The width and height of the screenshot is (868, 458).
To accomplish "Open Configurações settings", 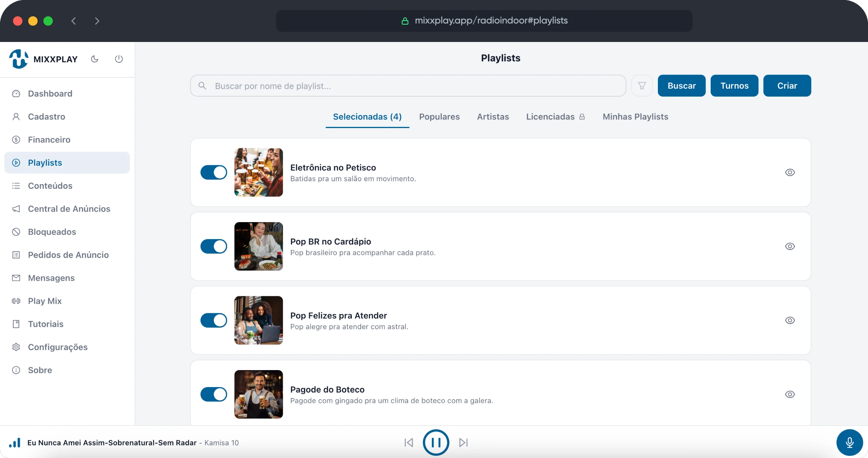I will (67, 347).
